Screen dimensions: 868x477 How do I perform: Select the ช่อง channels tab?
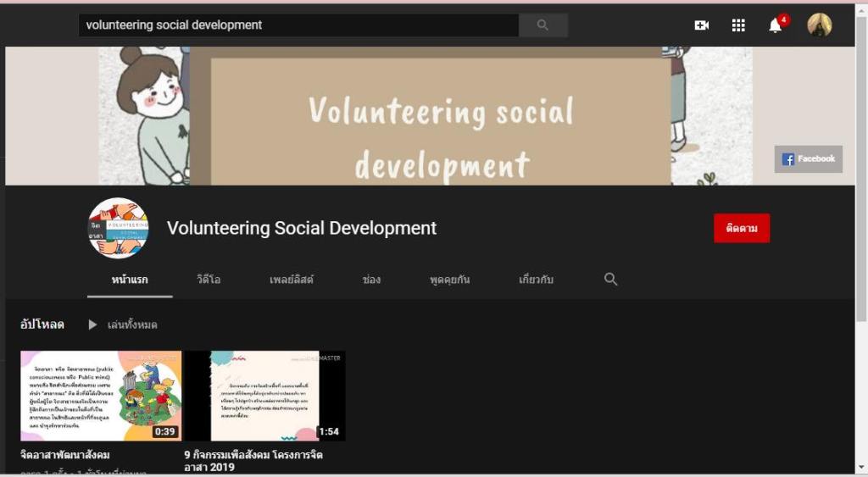tap(371, 280)
